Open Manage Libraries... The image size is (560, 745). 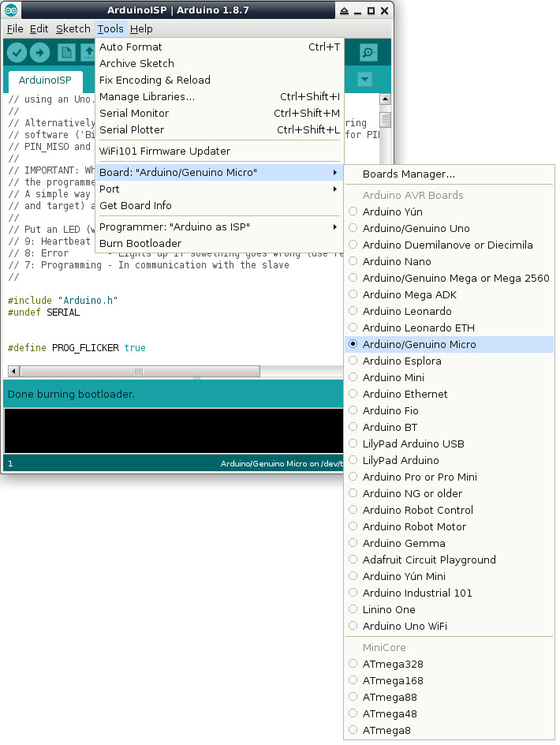(x=219, y=97)
